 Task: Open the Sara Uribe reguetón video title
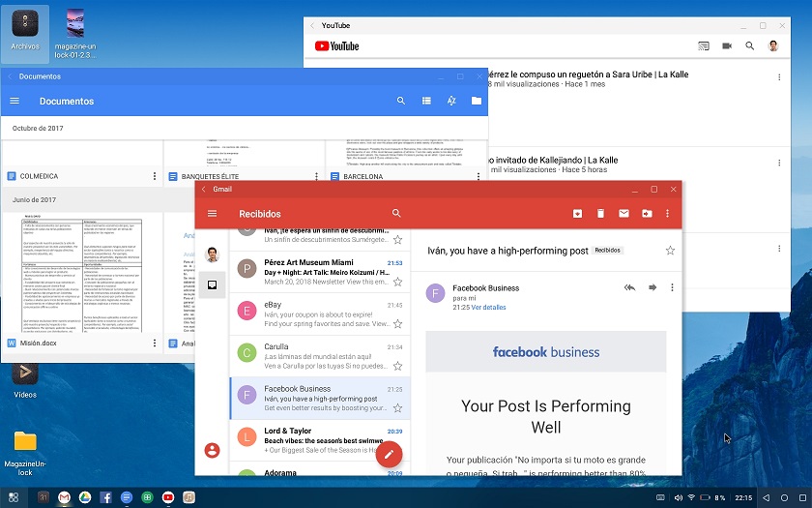[589, 75]
